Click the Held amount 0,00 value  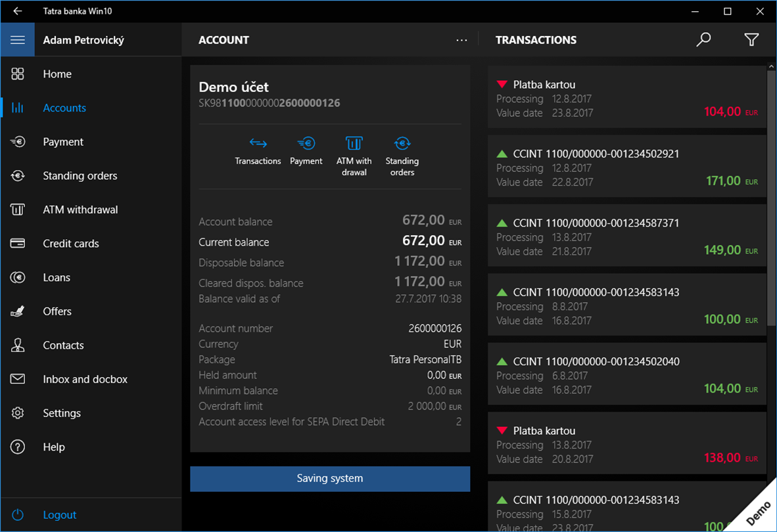coord(444,375)
